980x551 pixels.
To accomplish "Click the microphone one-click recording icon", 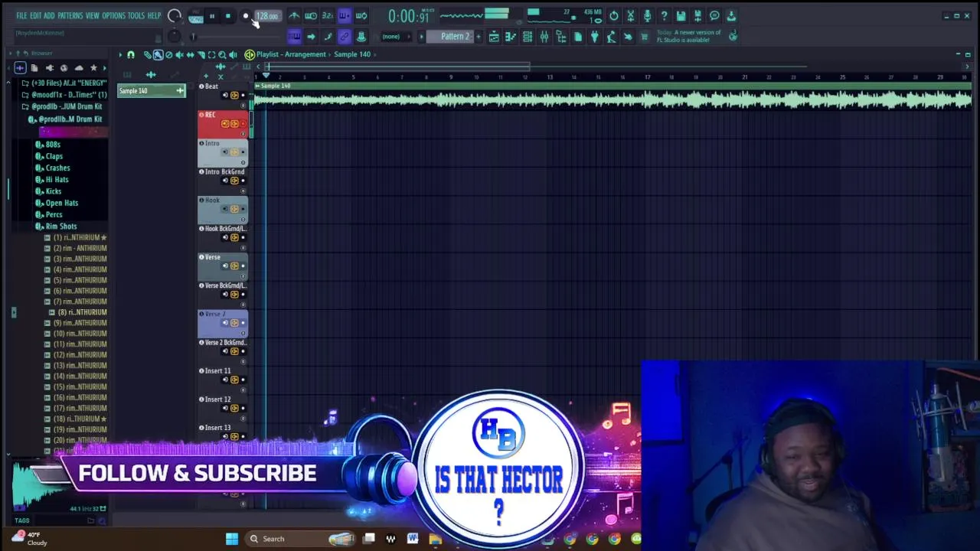I will click(648, 16).
